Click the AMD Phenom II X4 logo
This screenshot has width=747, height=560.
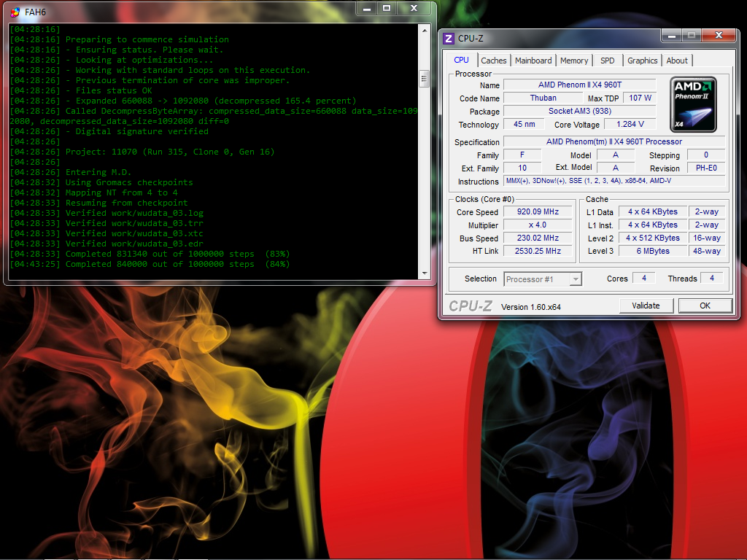tap(693, 104)
